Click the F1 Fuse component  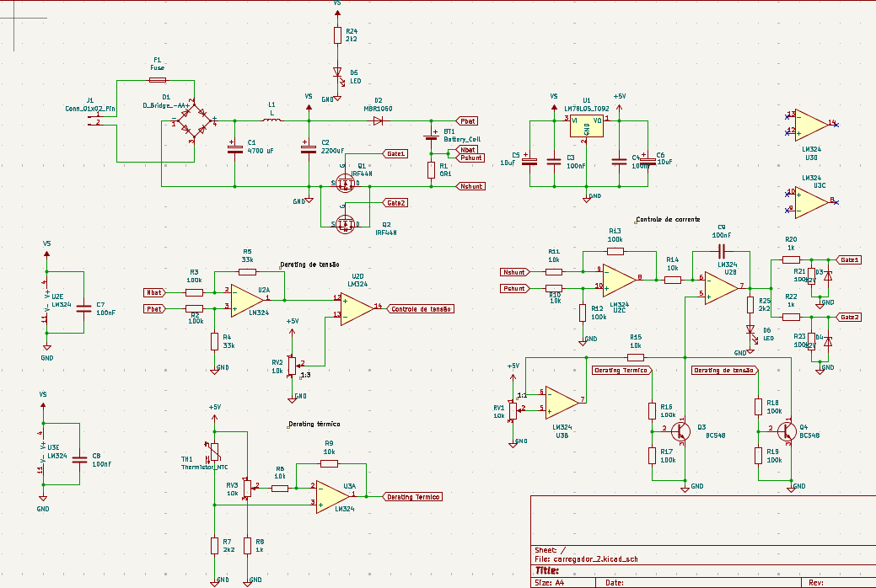tap(157, 80)
